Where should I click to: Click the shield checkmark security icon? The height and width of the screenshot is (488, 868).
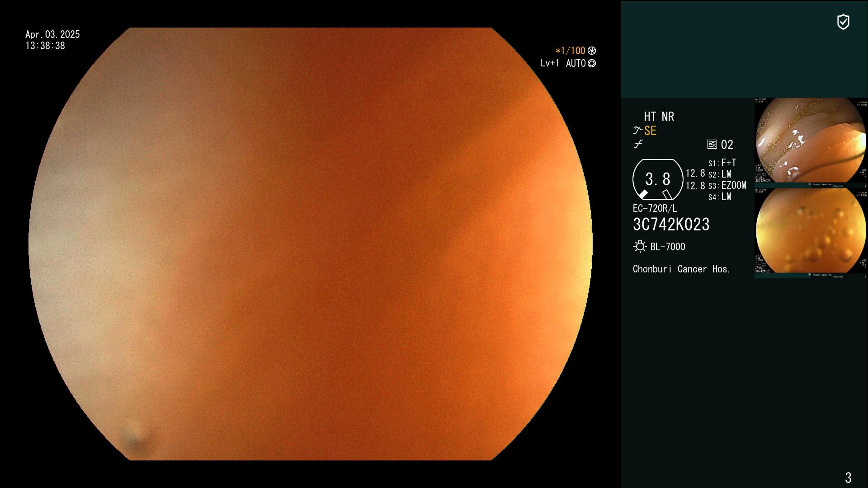[843, 22]
